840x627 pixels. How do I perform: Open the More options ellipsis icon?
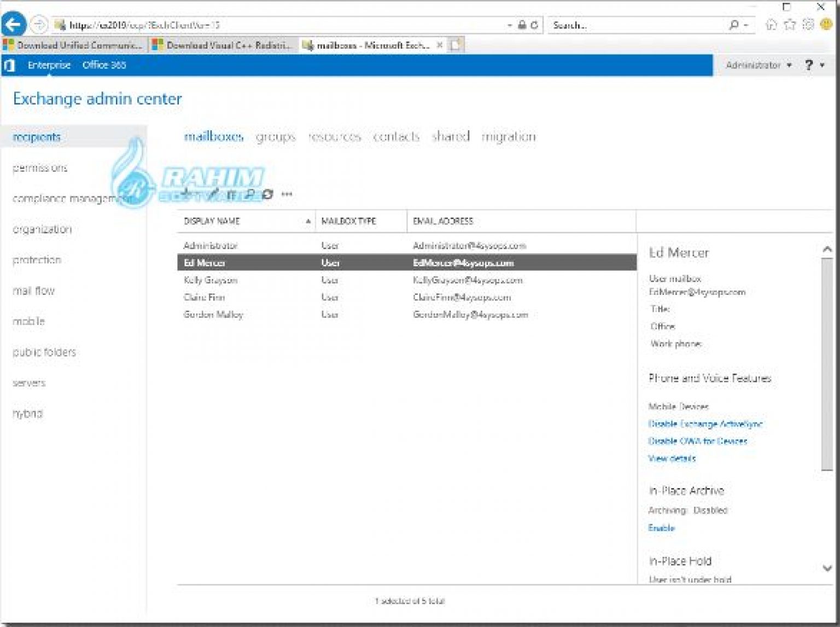pos(287,195)
